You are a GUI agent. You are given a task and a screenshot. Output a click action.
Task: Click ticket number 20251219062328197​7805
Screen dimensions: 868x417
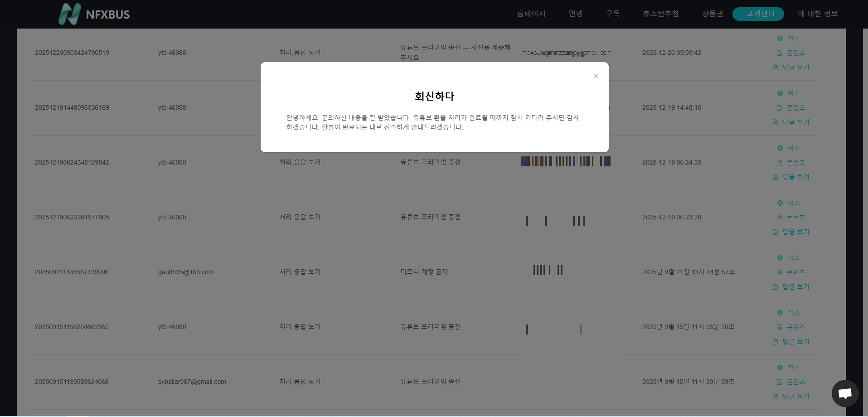[72, 217]
